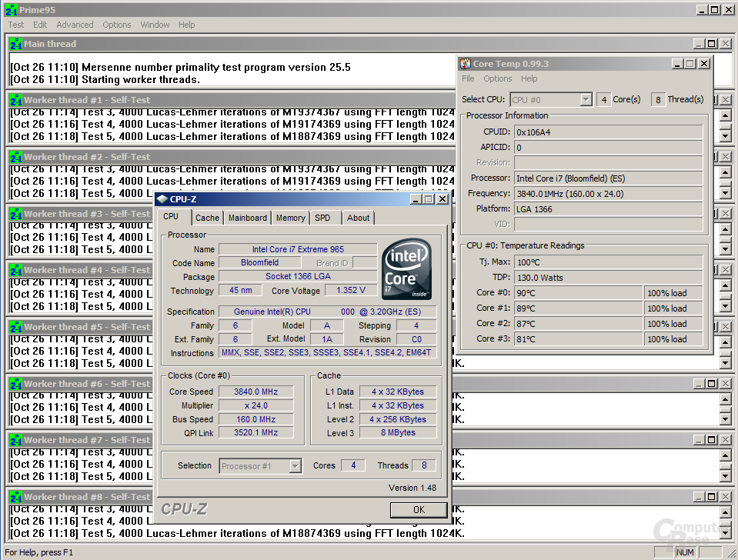Open the Advanced menu in Prime95
This screenshot has height=560, width=738.
(x=75, y=25)
